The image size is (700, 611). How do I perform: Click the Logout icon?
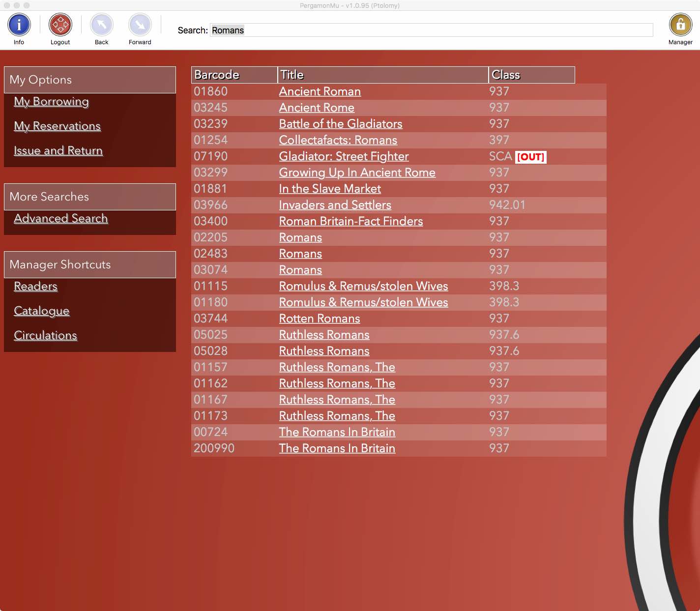(x=60, y=25)
